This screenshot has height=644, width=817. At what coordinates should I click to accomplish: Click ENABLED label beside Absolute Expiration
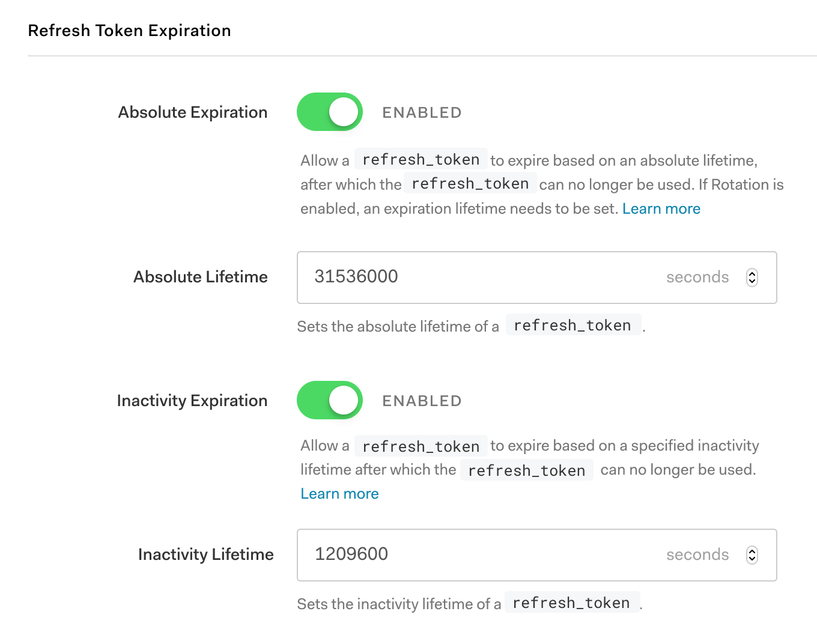coord(422,112)
